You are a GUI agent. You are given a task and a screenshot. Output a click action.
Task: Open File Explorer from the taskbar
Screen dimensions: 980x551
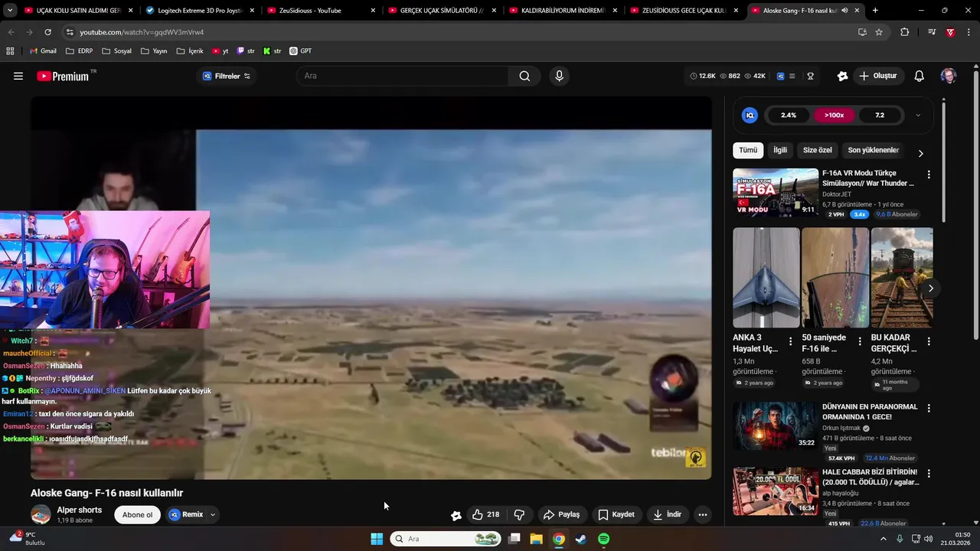tap(537, 539)
